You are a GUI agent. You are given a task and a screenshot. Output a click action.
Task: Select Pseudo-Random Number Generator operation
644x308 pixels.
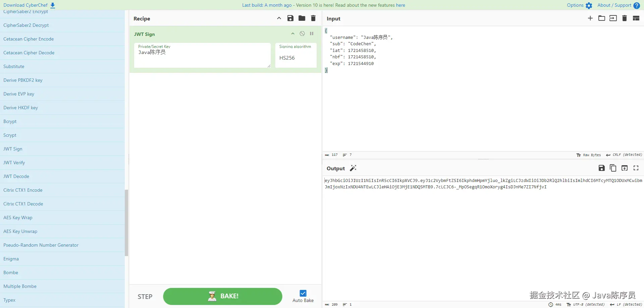62,245
